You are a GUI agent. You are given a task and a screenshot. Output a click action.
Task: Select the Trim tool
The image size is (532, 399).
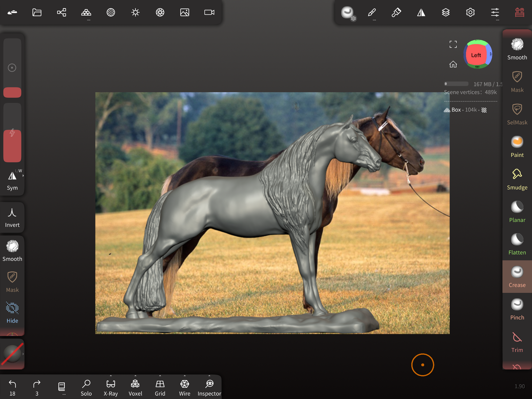click(x=517, y=342)
